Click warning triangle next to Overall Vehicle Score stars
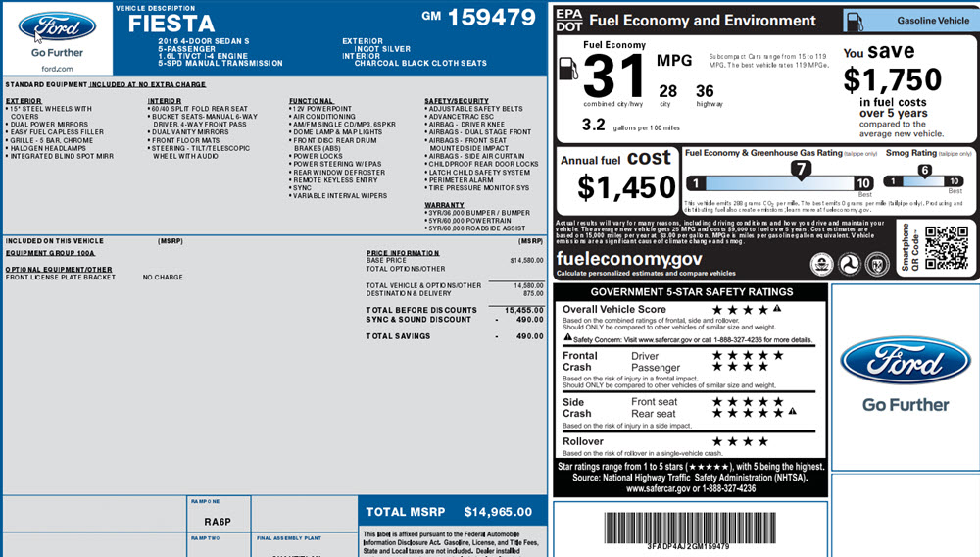The width and height of the screenshot is (980, 557). click(x=776, y=309)
